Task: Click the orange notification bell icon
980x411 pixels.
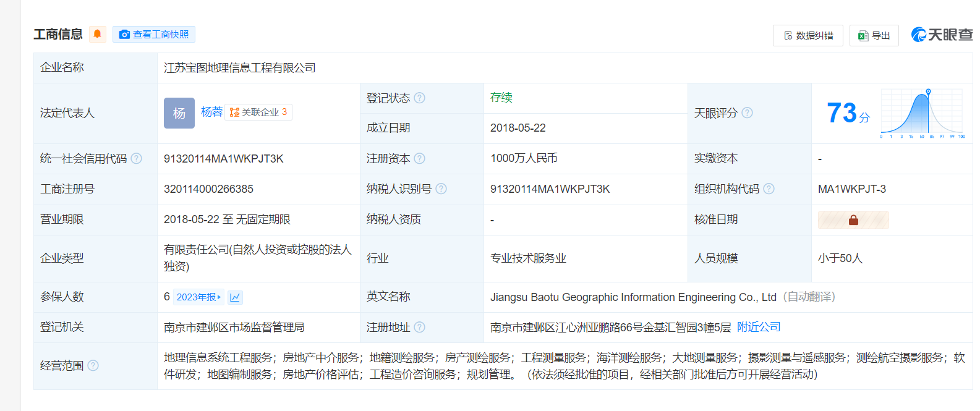Action: coord(97,34)
